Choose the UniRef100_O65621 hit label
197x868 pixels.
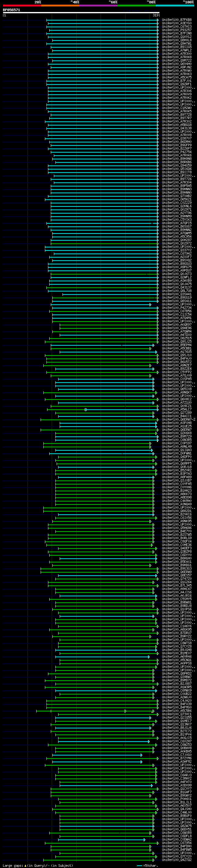tap(177, 200)
